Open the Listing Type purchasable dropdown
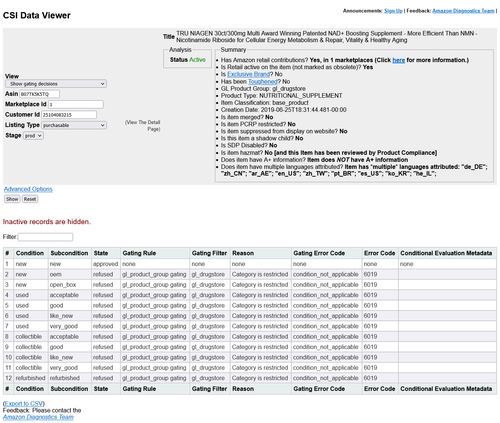The height and width of the screenshot is (423, 500). 74,125
